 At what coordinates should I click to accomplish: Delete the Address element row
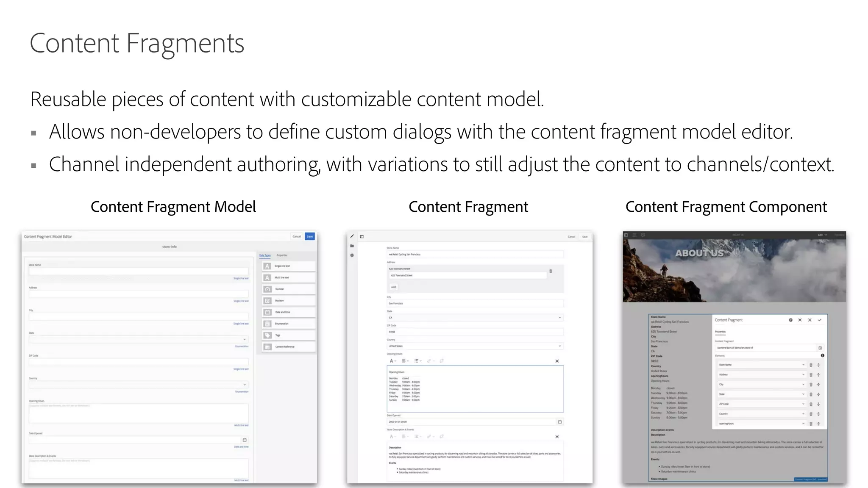pyautogui.click(x=811, y=374)
